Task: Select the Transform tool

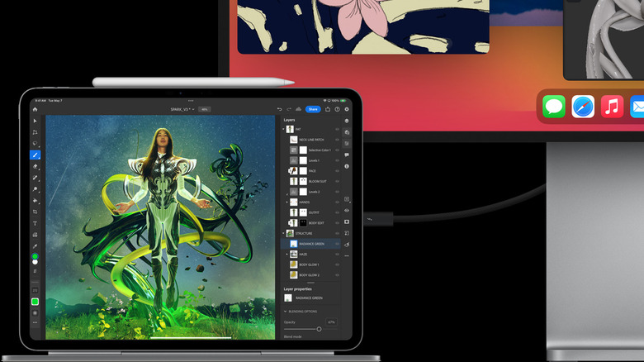Action: [35, 132]
